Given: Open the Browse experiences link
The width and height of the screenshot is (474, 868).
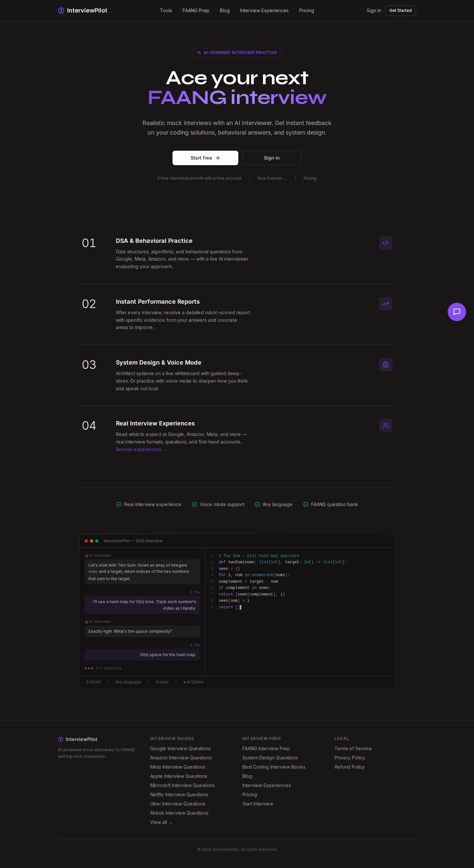Looking at the screenshot, I should pos(141,449).
